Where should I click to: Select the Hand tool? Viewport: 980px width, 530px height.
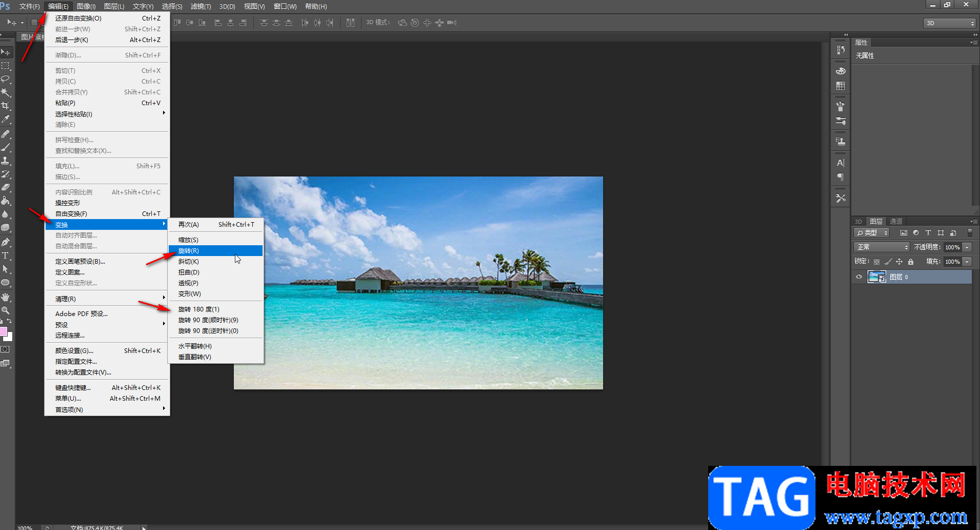pos(6,297)
